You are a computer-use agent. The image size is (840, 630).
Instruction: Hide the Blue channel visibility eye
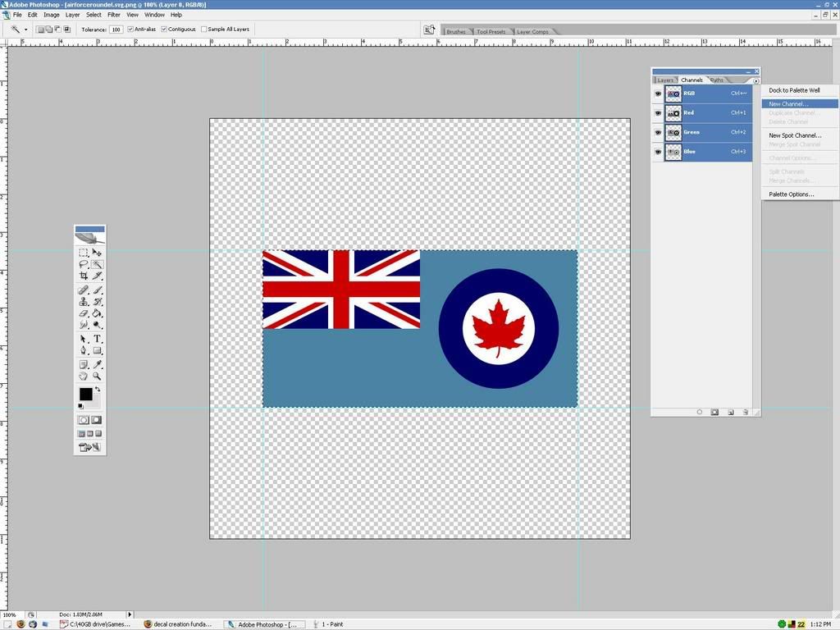coord(658,152)
